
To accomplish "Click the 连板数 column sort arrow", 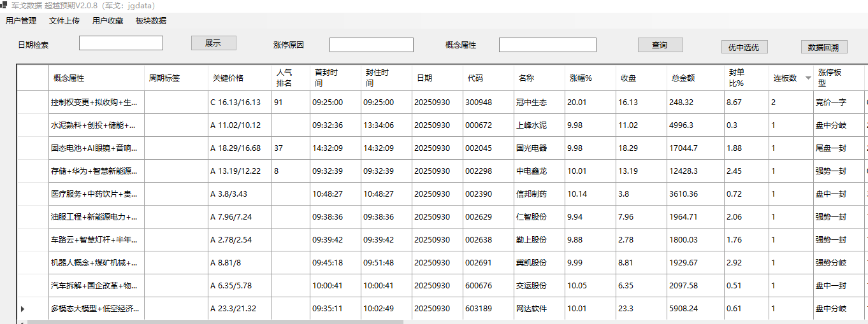I will 808,78.
